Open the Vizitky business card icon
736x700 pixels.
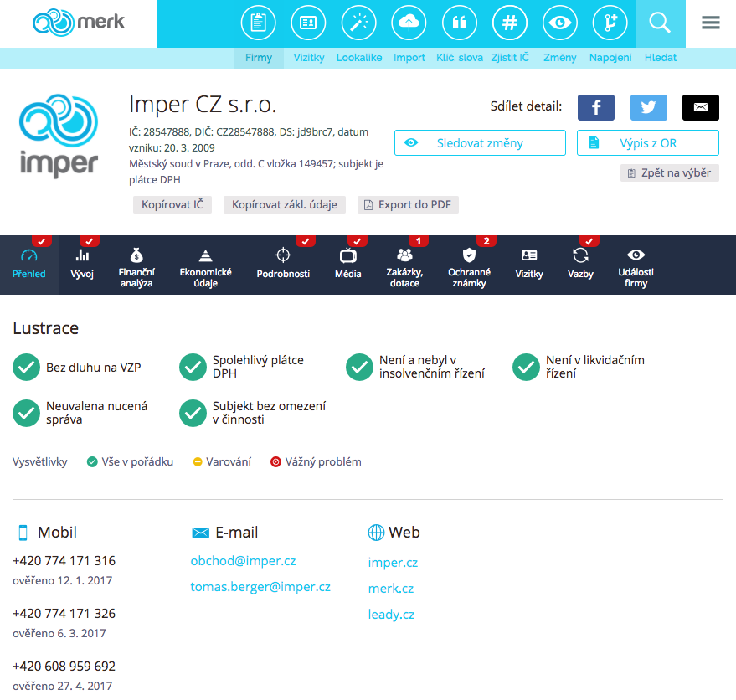tap(308, 23)
